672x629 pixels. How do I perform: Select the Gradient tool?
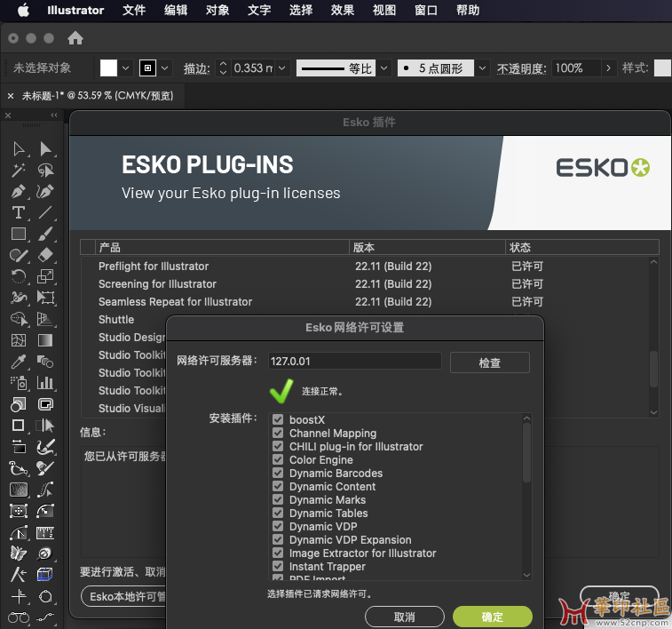coord(45,340)
